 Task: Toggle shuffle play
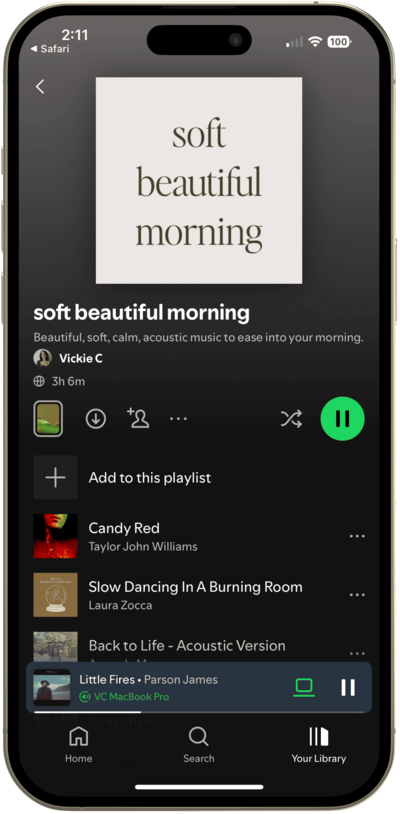[x=291, y=418]
